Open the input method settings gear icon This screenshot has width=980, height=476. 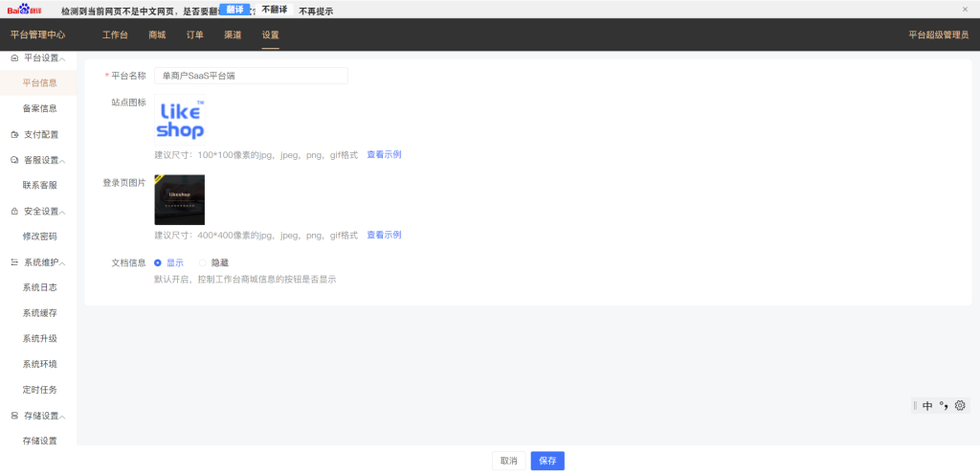pyautogui.click(x=959, y=406)
